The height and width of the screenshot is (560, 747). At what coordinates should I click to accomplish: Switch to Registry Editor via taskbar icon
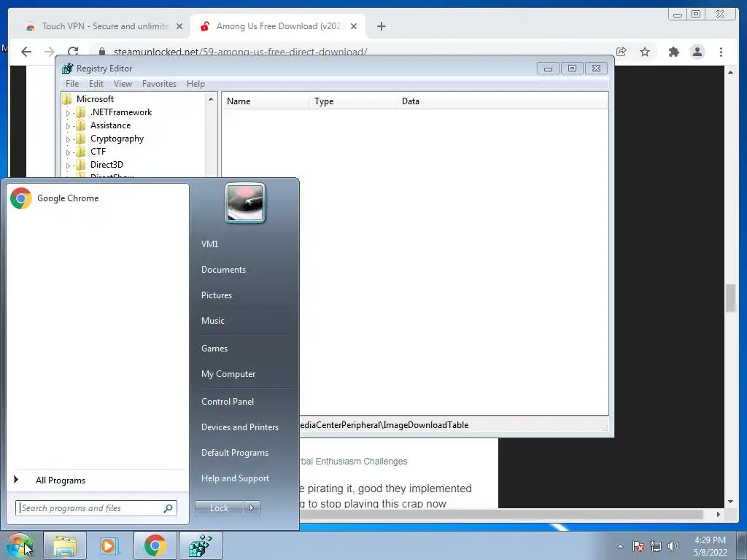click(x=200, y=545)
